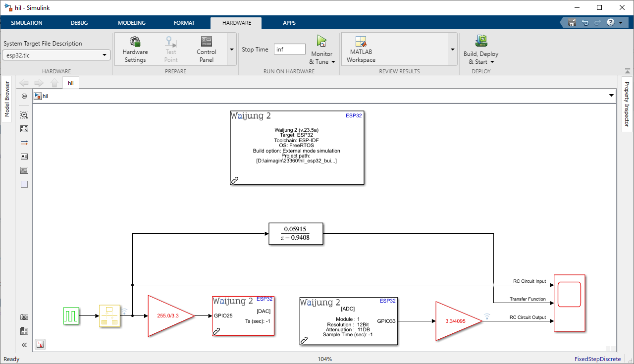634x364 pixels.
Task: Open the Help dropdown arrow
Action: point(620,23)
